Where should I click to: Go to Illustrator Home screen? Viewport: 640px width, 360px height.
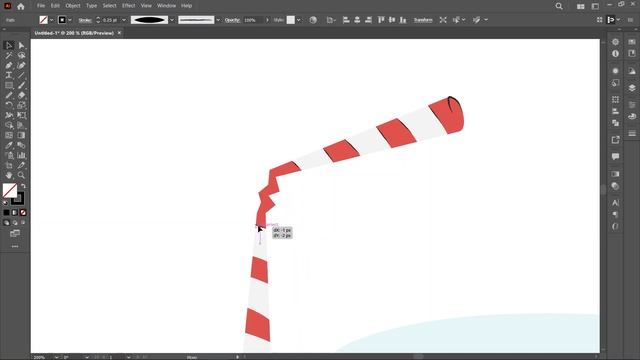tap(21, 6)
